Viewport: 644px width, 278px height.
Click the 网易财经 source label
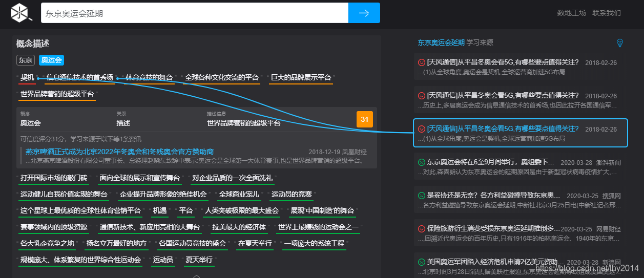pos(608,229)
